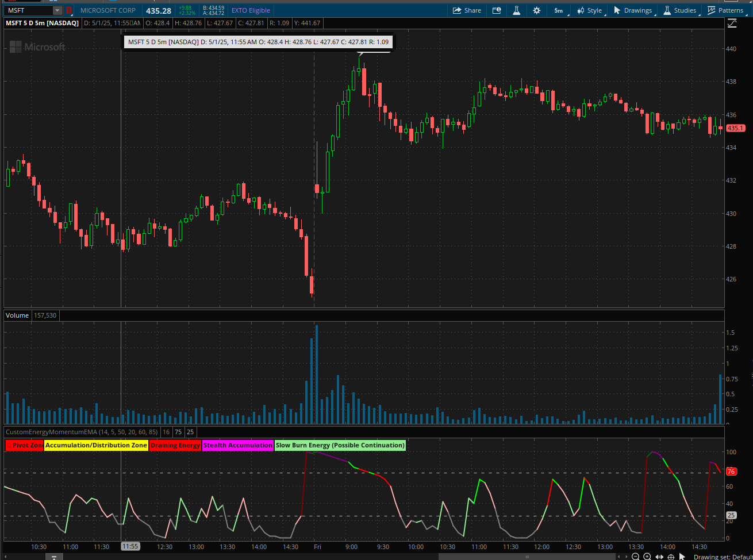Click the Slow Burn Energy label

coord(340,445)
